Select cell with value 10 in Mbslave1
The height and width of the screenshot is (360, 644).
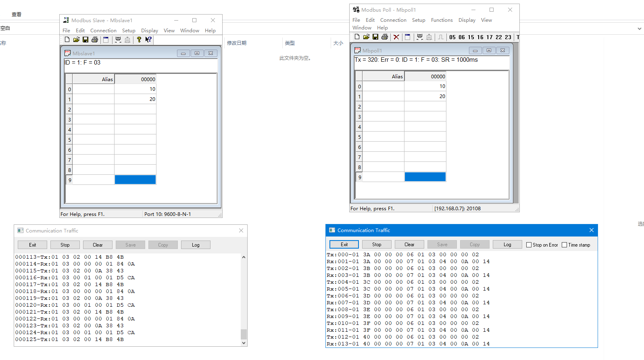click(x=135, y=89)
